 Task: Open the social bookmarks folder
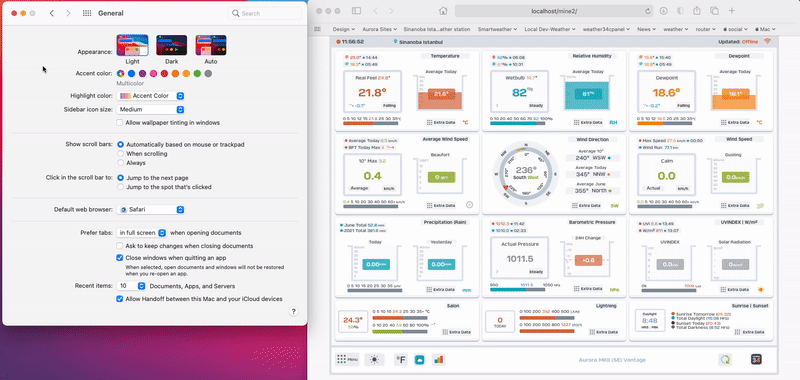pyautogui.click(x=735, y=29)
